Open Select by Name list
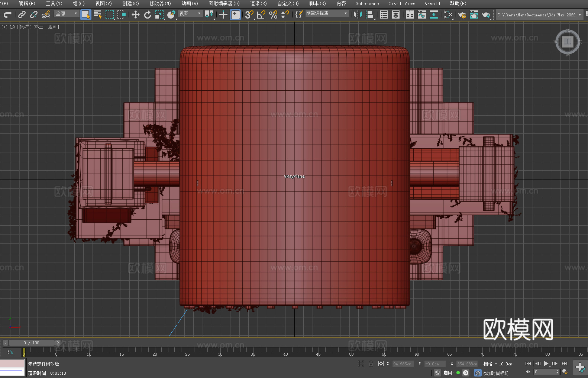The height and width of the screenshot is (378, 588). 97,15
